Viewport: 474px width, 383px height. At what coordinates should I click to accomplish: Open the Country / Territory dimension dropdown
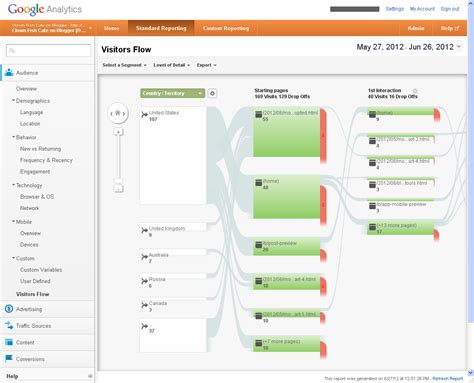tap(172, 93)
